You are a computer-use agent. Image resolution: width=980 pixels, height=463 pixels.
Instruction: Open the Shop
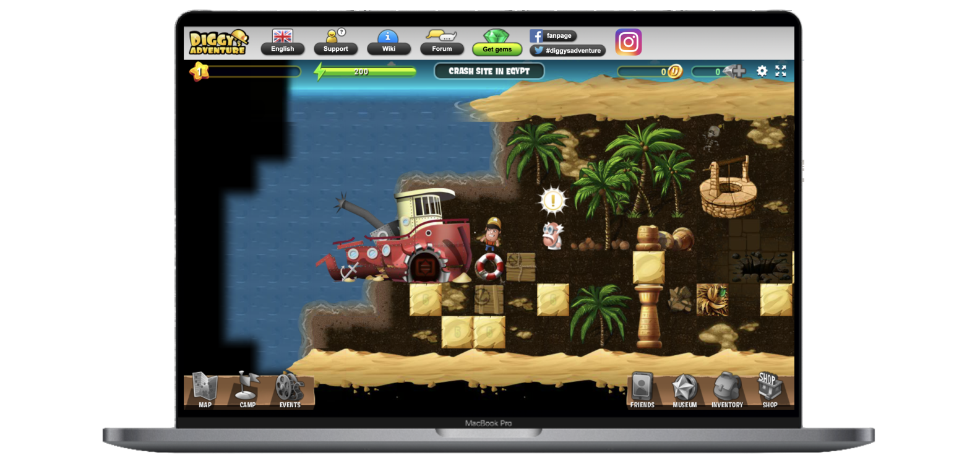tap(769, 390)
